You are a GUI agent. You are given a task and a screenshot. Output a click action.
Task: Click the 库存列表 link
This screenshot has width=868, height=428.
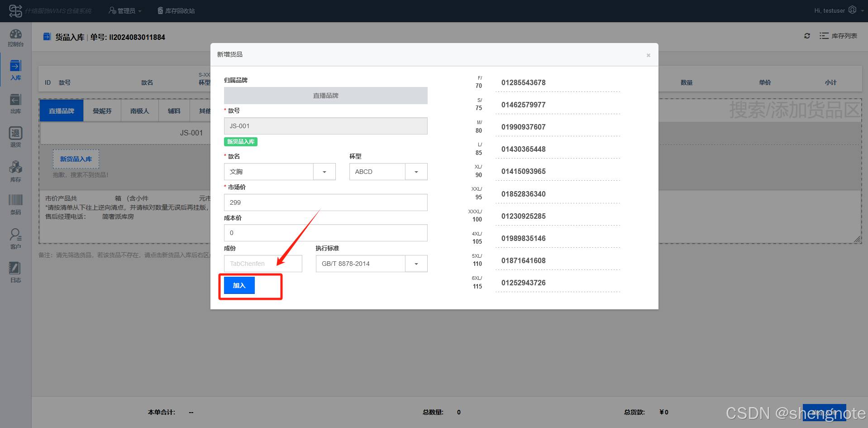tap(839, 36)
